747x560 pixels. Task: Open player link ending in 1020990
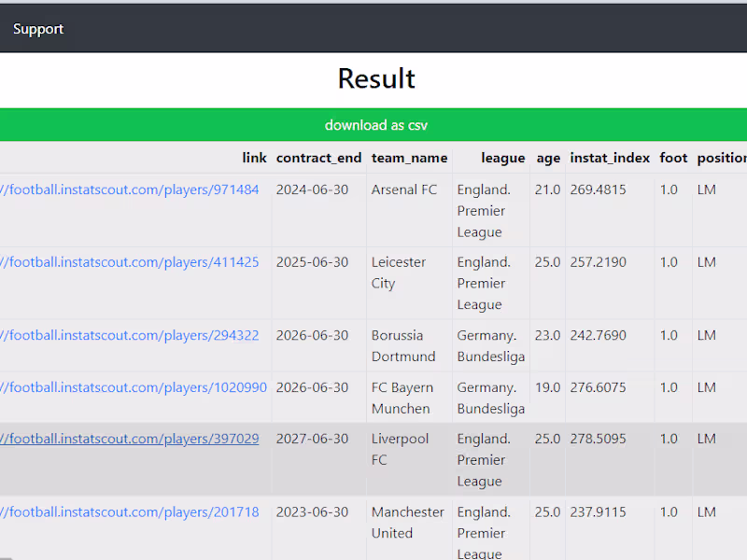[134, 387]
